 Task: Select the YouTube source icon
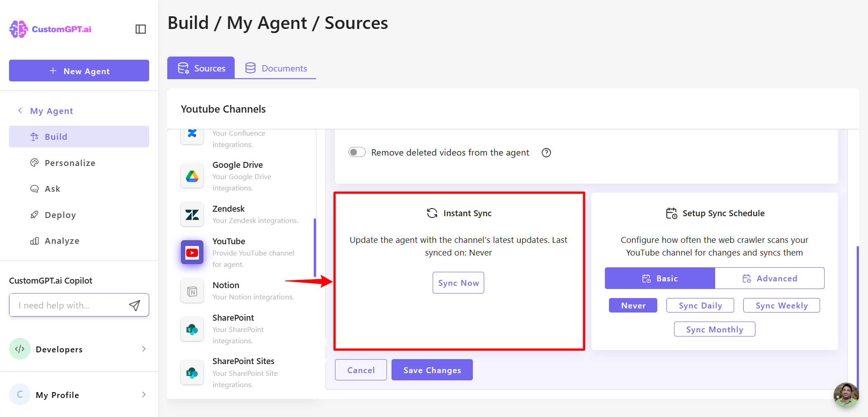pyautogui.click(x=192, y=252)
